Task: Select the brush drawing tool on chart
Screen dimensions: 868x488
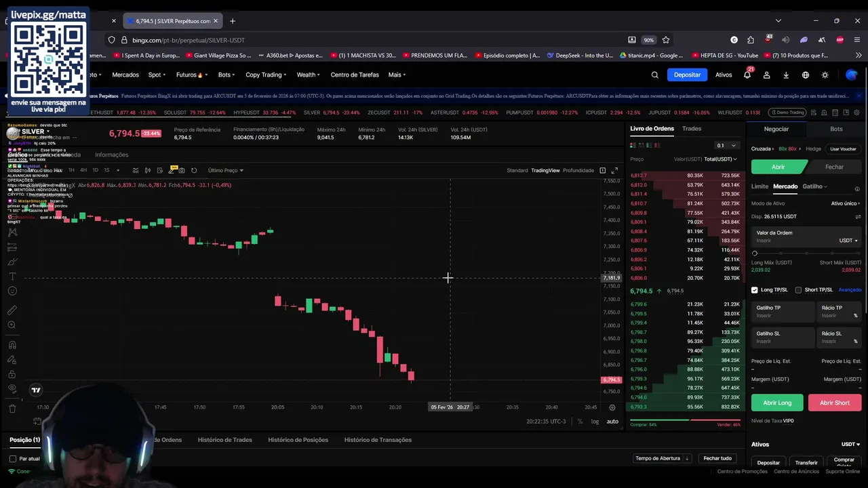Action: coord(12,261)
